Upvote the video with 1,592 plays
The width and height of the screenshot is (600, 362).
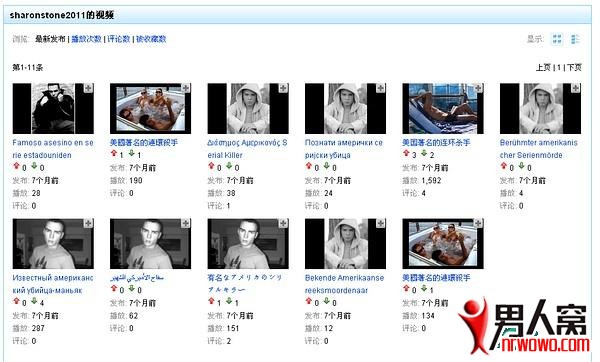406,153
